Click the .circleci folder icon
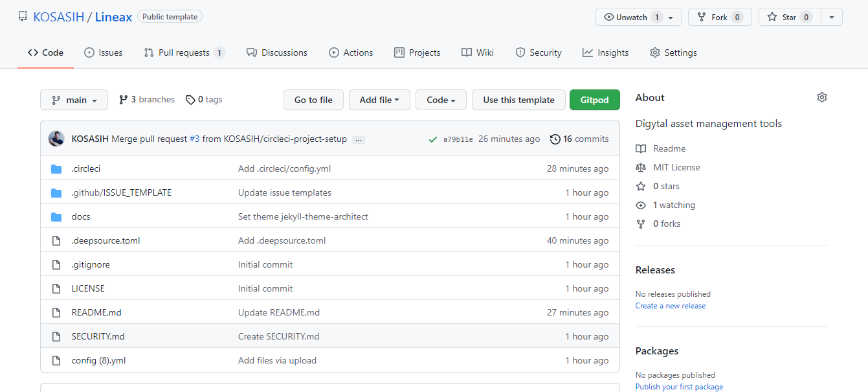 [56, 168]
